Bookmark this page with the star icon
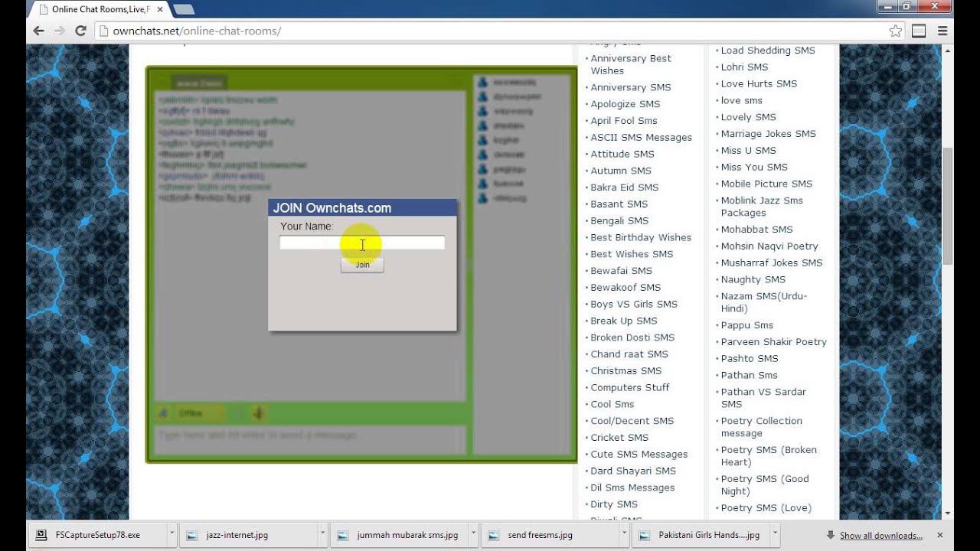980x551 pixels. (x=895, y=31)
